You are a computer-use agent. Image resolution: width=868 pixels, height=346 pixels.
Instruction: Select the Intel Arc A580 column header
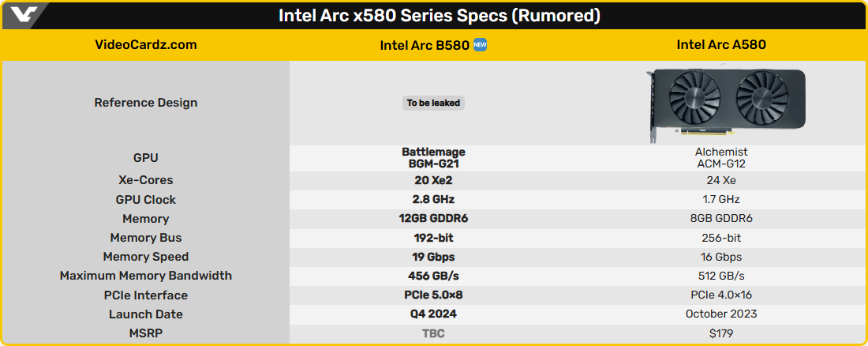coord(721,45)
